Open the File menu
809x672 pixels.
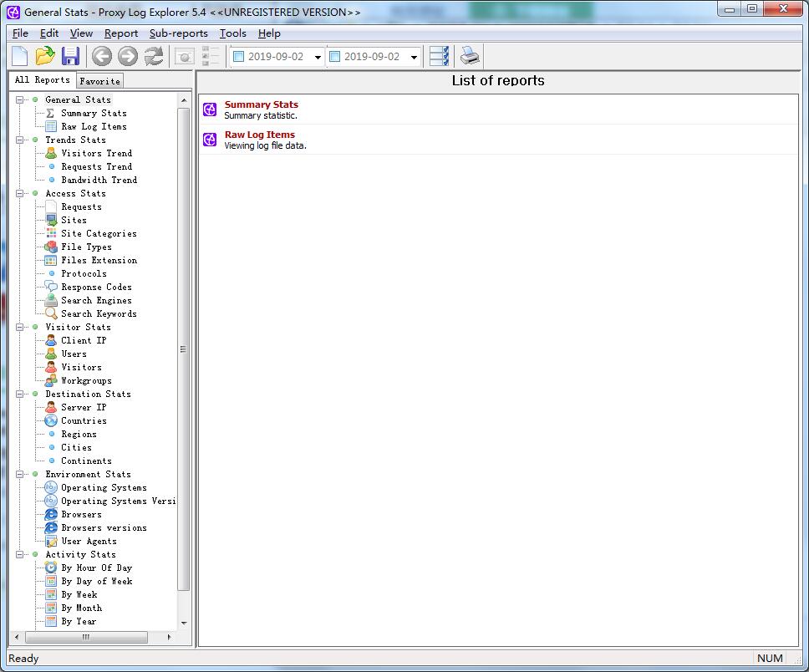click(20, 33)
